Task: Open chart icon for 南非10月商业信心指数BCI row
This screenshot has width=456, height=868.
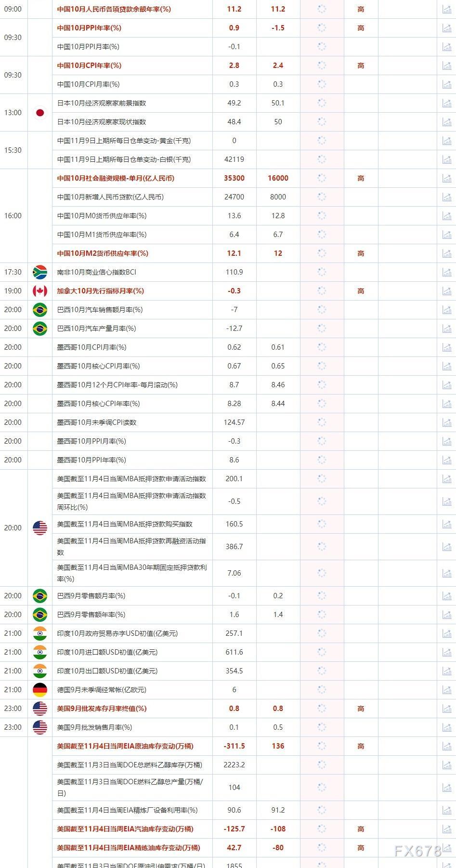Action: [446, 272]
